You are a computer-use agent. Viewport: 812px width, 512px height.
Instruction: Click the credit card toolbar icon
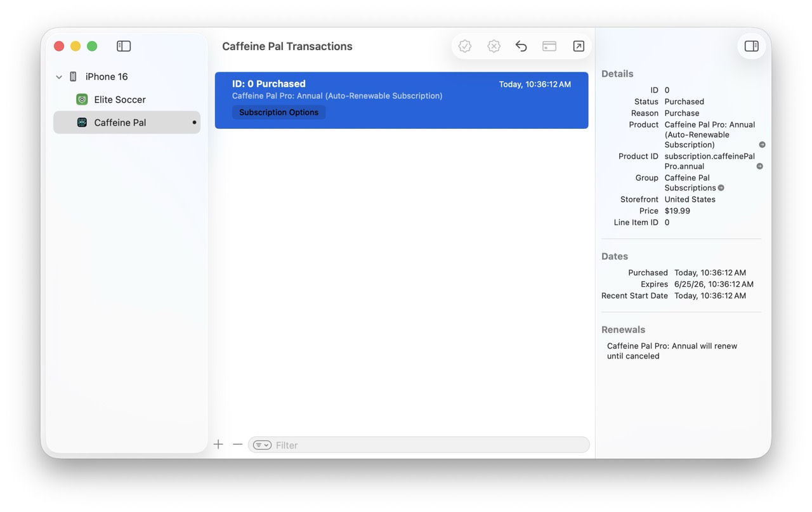point(549,46)
